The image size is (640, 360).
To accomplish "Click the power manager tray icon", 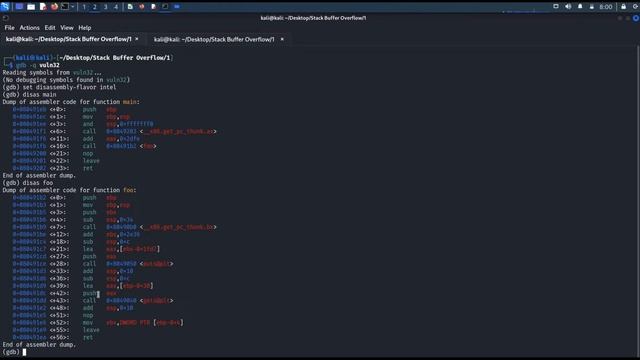I will pos(591,7).
